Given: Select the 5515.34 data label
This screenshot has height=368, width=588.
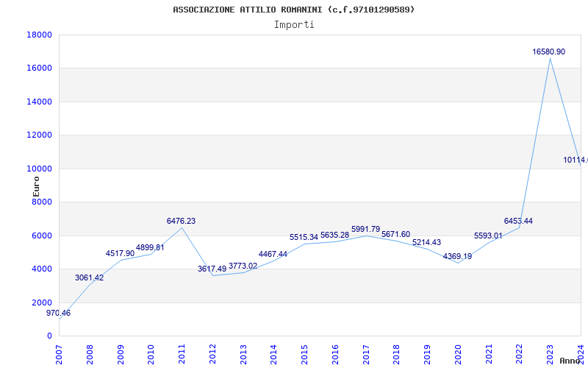Looking at the screenshot, I should coord(304,237).
